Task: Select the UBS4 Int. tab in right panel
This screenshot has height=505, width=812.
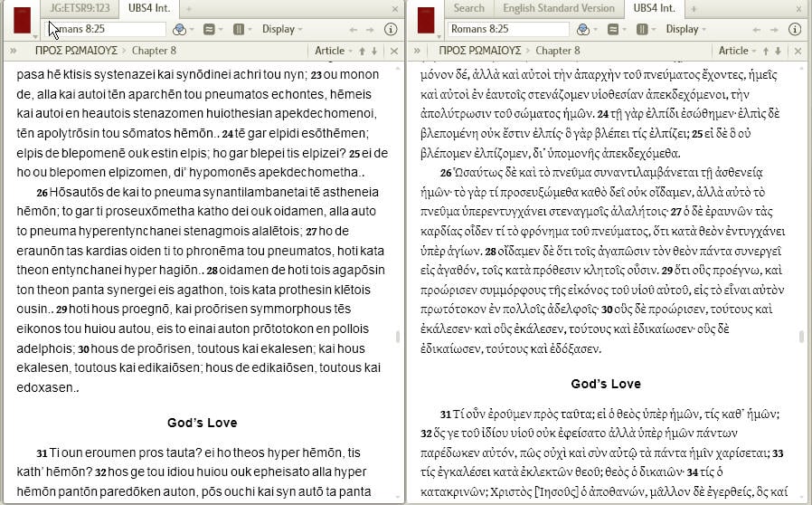Action: tap(654, 8)
